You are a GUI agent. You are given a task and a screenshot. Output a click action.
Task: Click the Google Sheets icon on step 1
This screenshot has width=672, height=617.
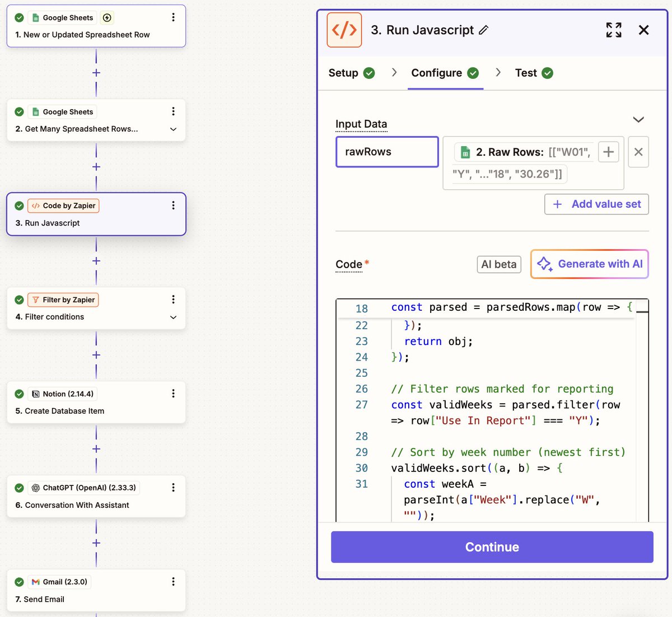(x=36, y=18)
